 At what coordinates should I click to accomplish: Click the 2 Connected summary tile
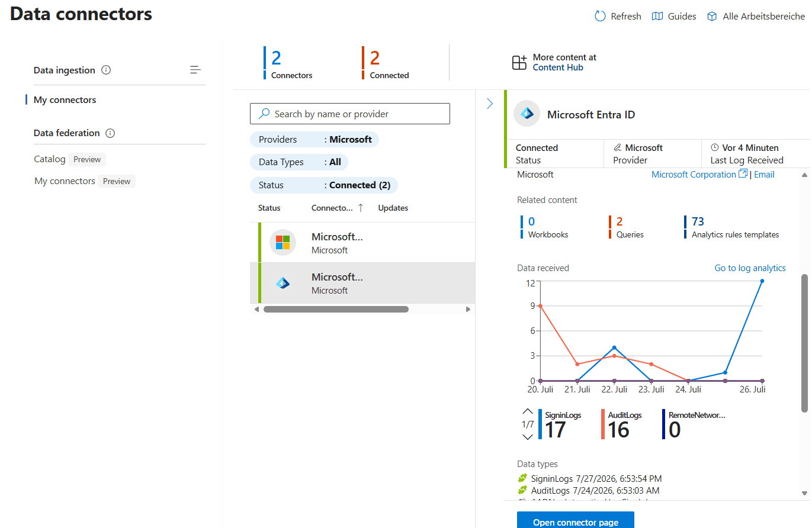tap(386, 63)
